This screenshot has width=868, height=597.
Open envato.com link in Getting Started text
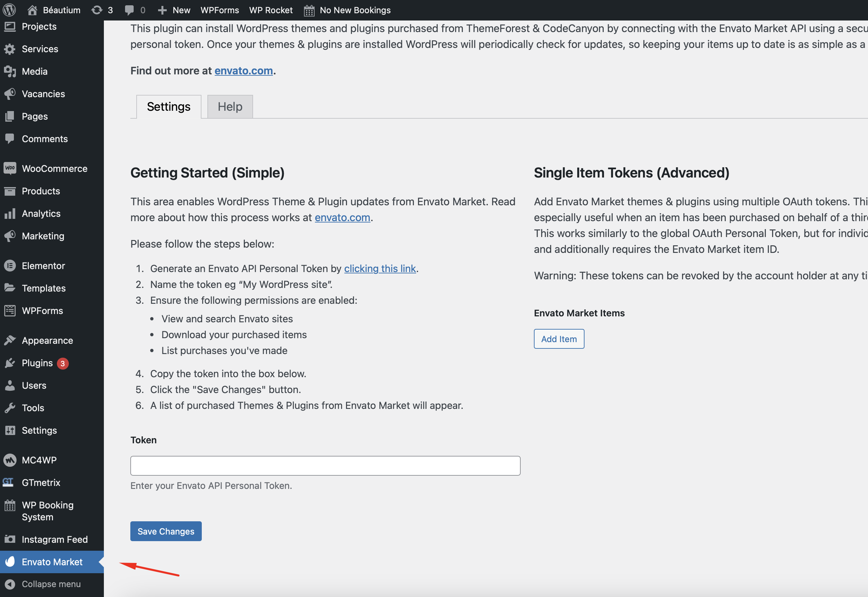pos(342,217)
